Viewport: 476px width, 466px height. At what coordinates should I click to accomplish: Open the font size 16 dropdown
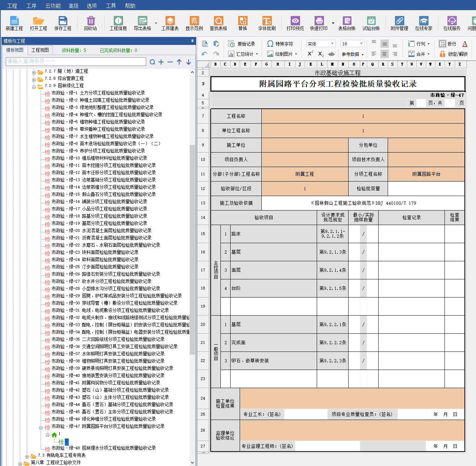361,43
